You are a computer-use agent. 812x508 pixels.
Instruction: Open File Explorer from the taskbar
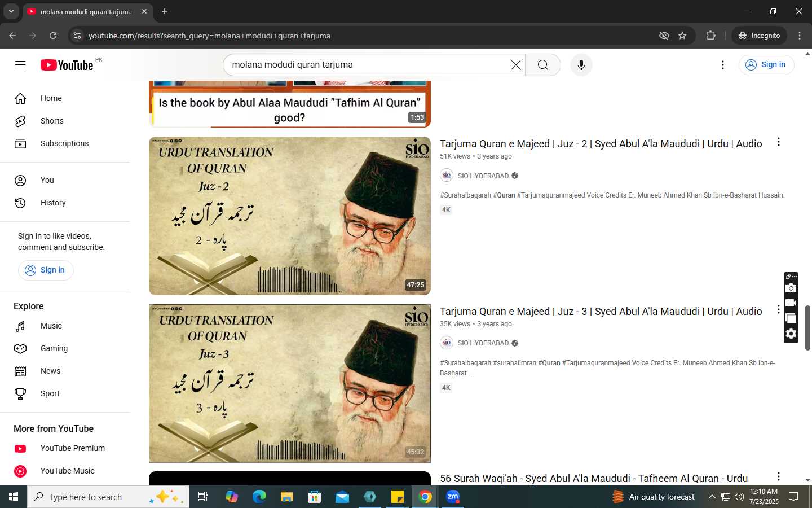(286, 497)
